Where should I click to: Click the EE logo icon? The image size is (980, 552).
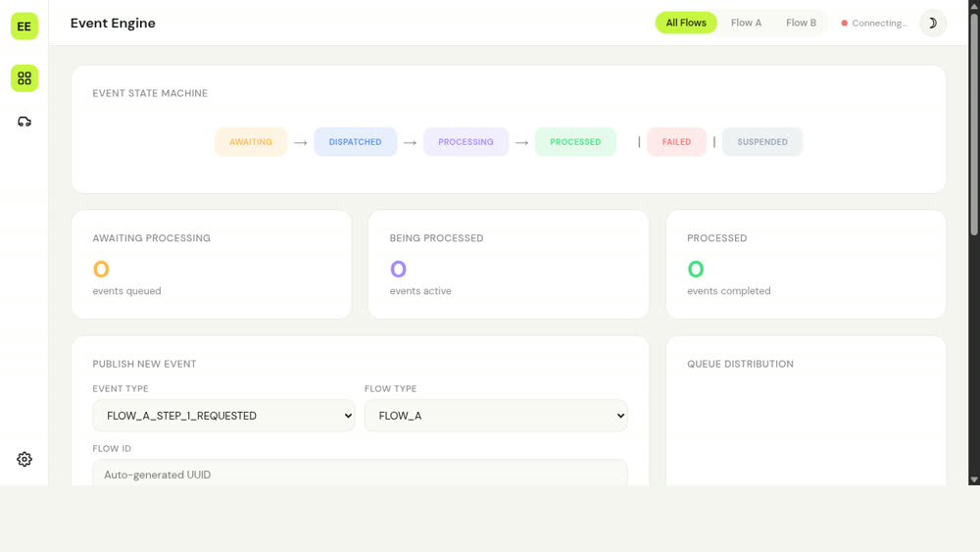[x=24, y=26]
